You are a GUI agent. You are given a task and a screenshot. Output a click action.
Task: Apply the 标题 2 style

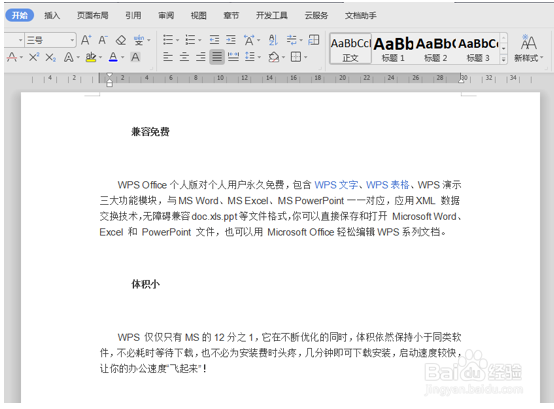click(436, 49)
